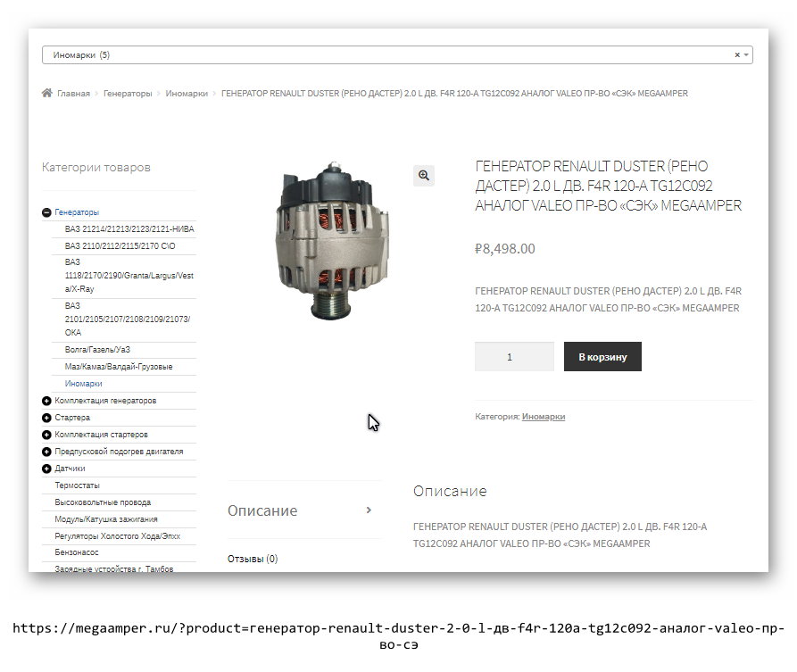The height and width of the screenshot is (672, 797).
Task: Open Иномарки link next to Категория
Action: [x=544, y=417]
